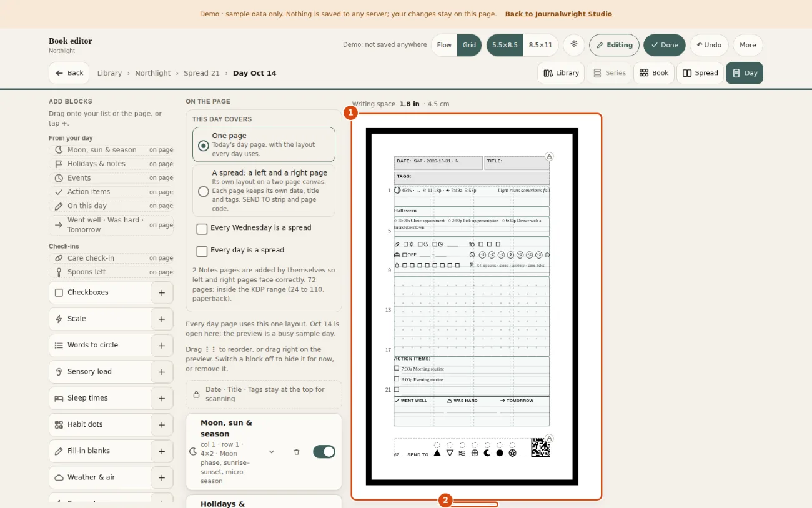Open the More menu
Image resolution: width=812 pixels, height=508 pixels.
click(x=748, y=45)
